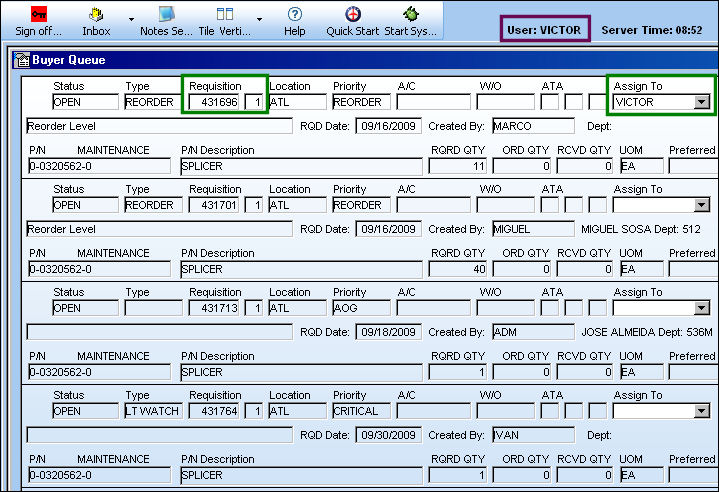Click RQRD QTY field showing 40
The height and width of the screenshot is (492, 719).
tap(458, 269)
